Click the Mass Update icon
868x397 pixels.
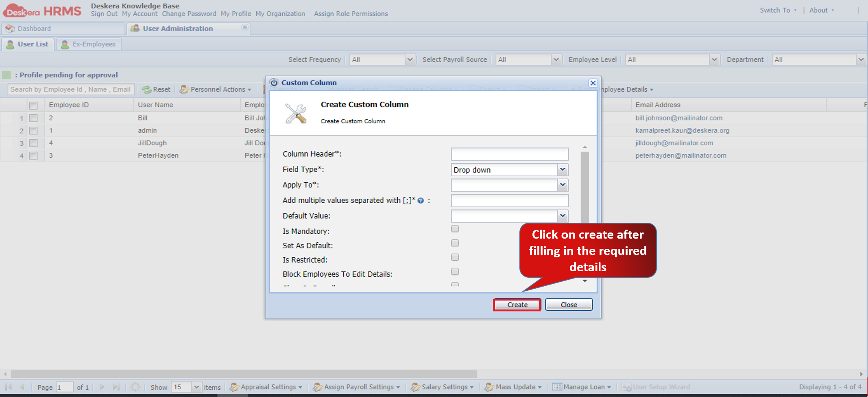tap(489, 387)
